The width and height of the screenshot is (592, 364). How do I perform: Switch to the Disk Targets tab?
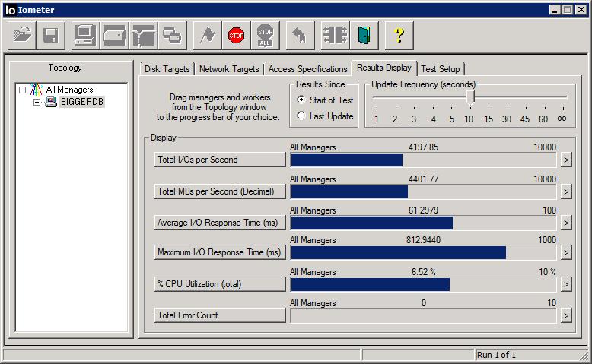[167, 69]
